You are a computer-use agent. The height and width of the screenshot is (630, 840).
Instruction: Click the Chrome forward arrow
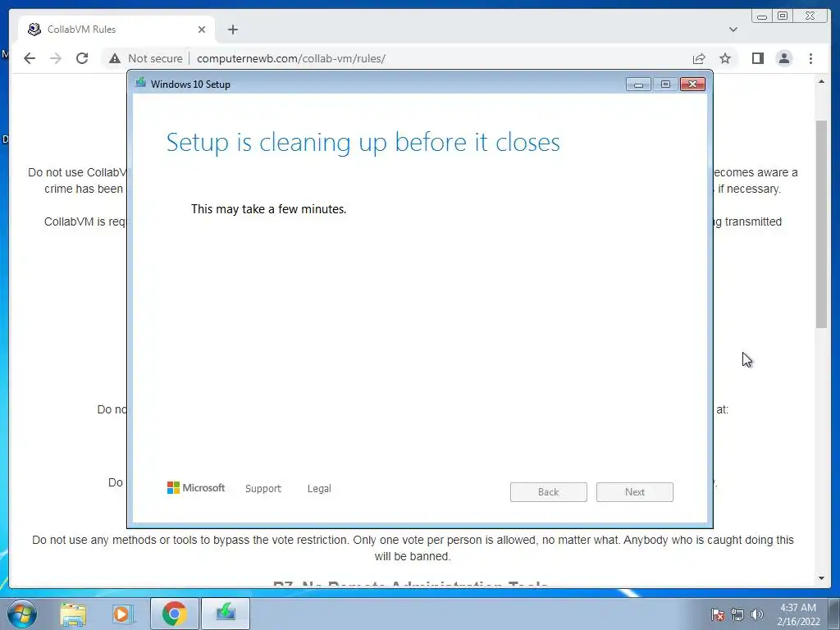coord(56,58)
